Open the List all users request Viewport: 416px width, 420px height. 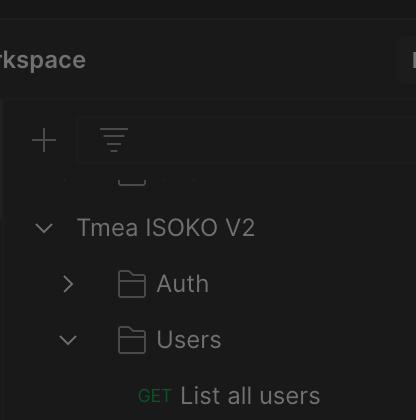tap(250, 396)
